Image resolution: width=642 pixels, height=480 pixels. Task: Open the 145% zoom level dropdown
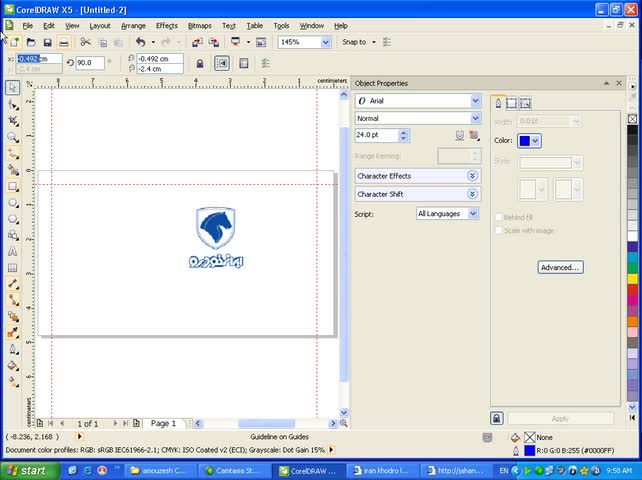point(304,42)
